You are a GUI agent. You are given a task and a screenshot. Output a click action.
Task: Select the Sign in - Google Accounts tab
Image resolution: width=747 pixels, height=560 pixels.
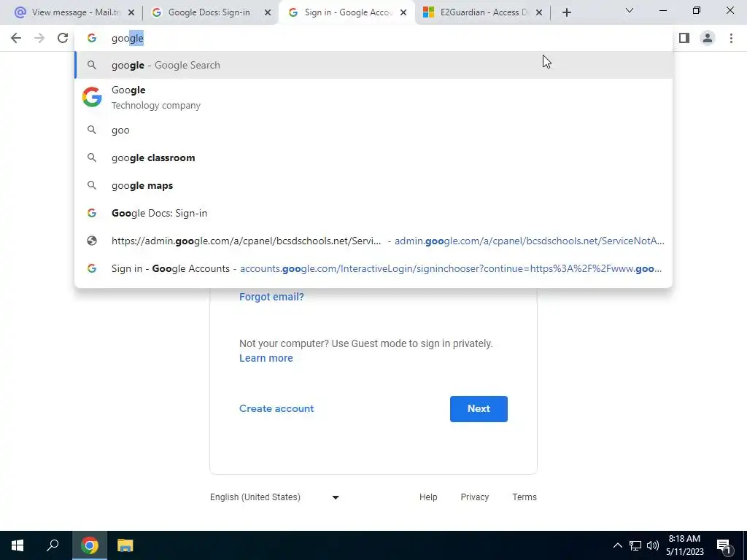click(348, 12)
